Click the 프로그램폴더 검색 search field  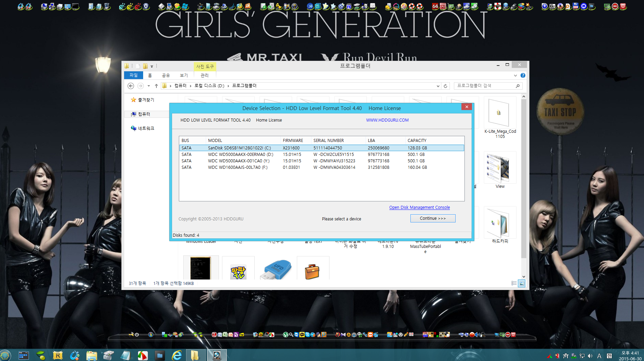(x=485, y=86)
